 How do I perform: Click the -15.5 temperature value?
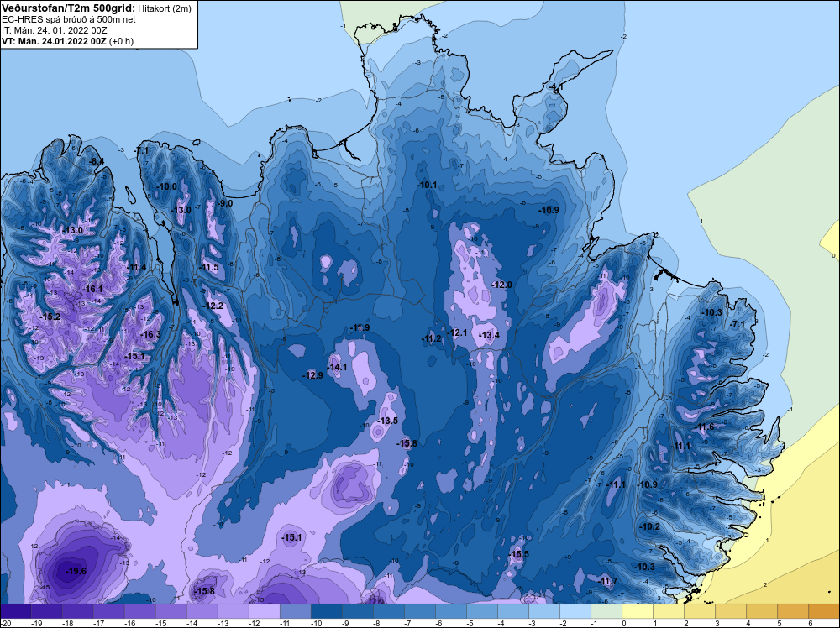click(518, 554)
